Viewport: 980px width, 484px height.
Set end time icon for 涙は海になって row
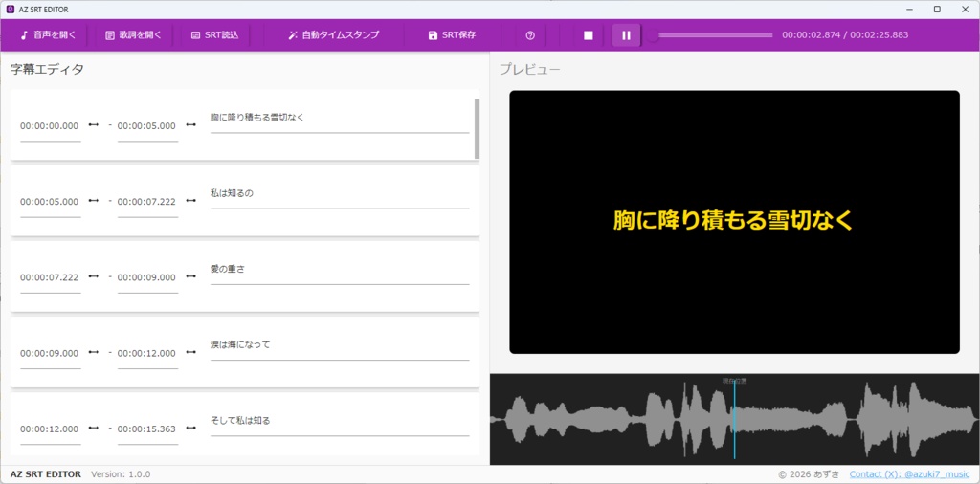click(190, 352)
